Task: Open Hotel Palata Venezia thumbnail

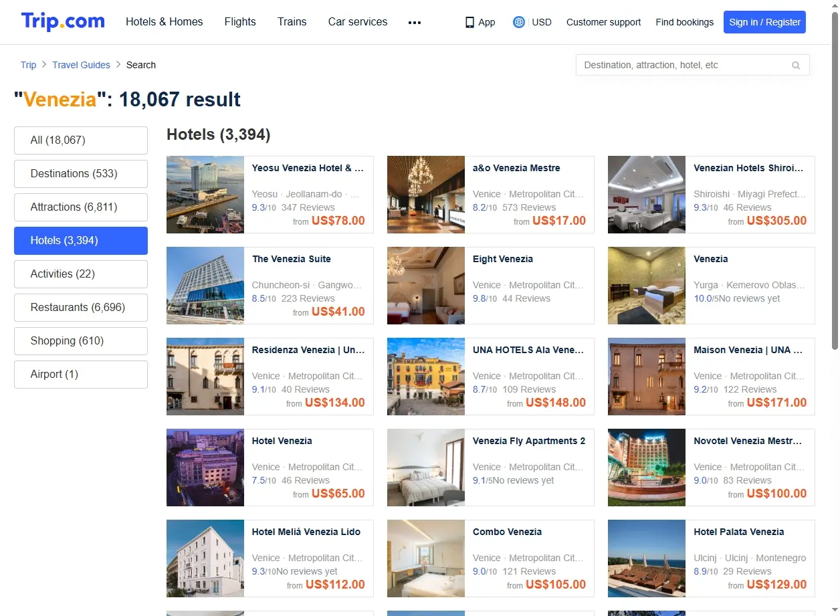Action: point(647,558)
